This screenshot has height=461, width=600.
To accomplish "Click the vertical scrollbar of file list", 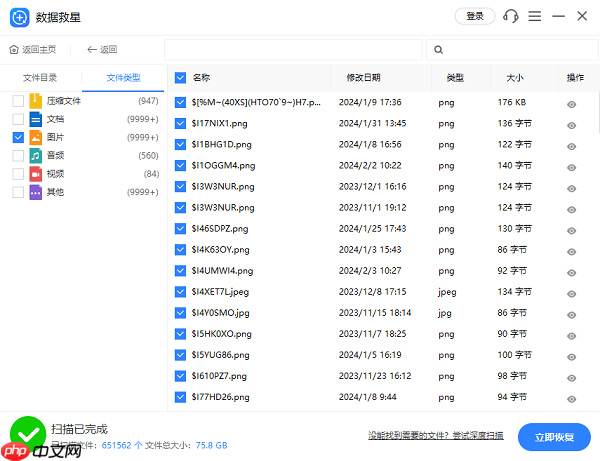I will [598, 115].
